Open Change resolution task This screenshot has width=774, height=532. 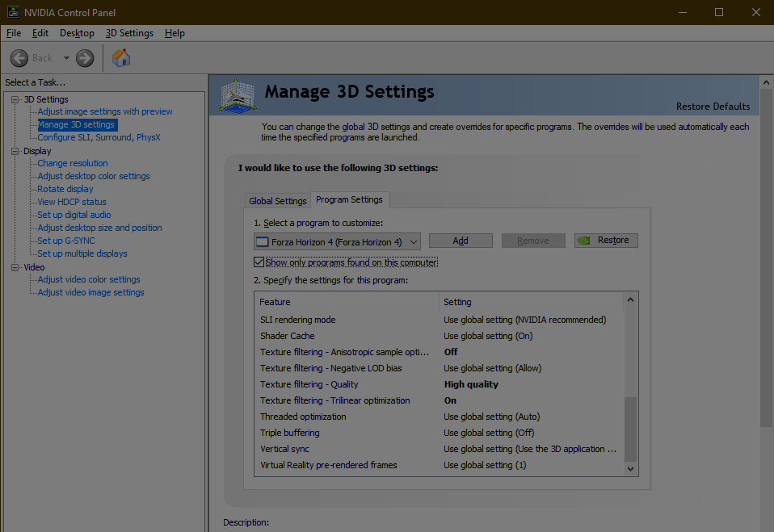73,163
